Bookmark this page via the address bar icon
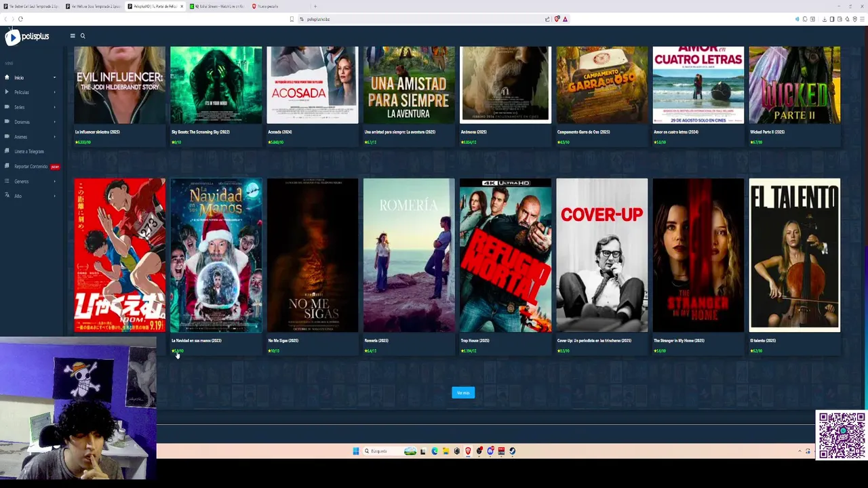Image resolution: width=868 pixels, height=488 pixels. click(x=292, y=19)
